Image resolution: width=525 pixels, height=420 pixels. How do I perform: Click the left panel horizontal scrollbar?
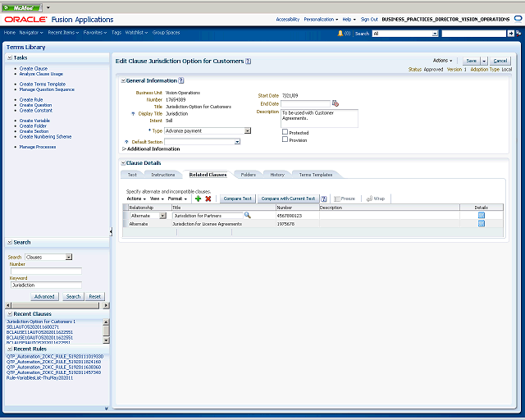tap(57, 305)
